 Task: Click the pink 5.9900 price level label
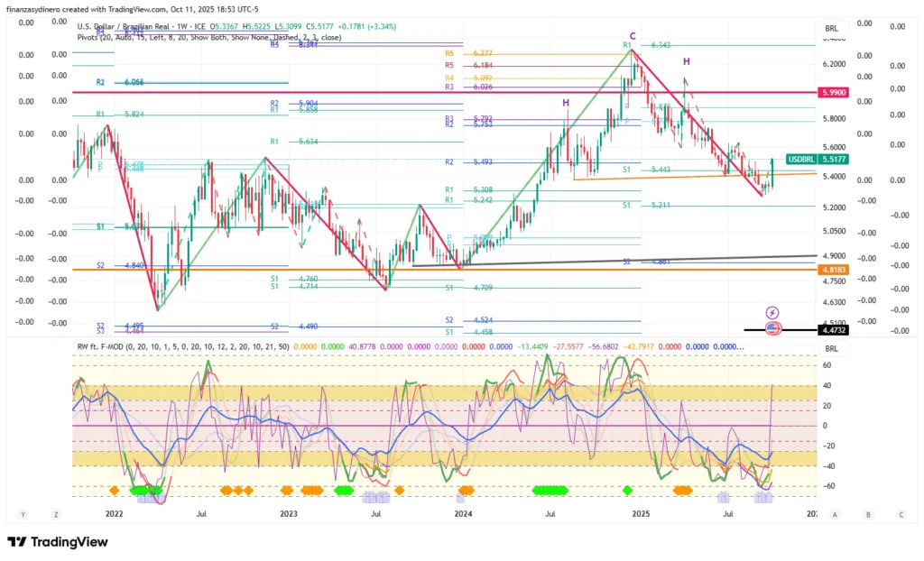[833, 93]
